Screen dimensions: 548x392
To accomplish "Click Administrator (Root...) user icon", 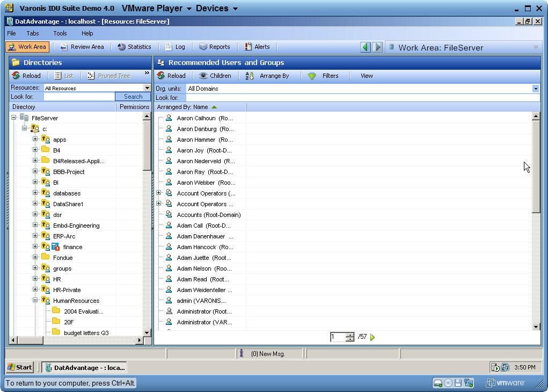I will [x=169, y=311].
